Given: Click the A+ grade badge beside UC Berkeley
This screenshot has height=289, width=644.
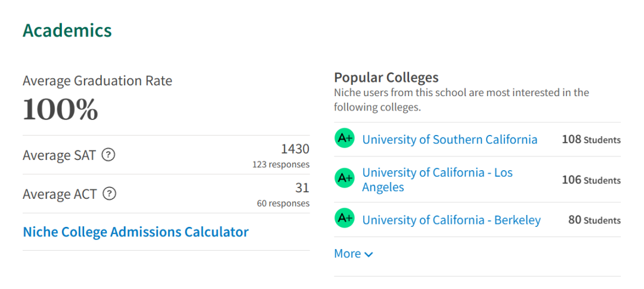Looking at the screenshot, I should (344, 219).
